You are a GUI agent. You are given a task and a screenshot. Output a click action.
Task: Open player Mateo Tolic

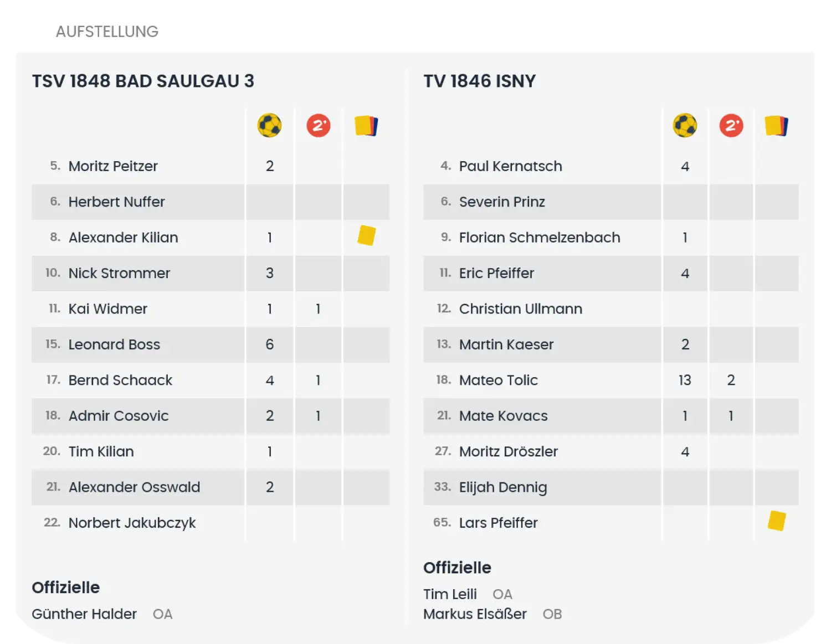pos(498,380)
